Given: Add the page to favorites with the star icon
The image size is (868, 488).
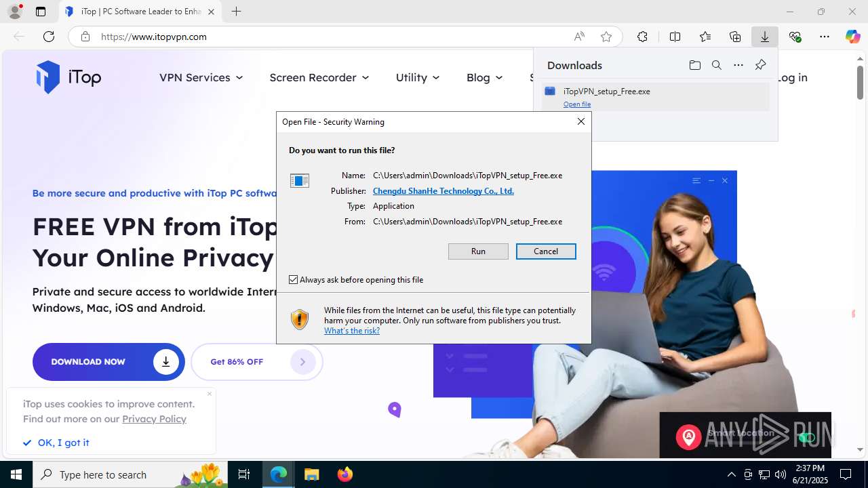Looking at the screenshot, I should (606, 37).
